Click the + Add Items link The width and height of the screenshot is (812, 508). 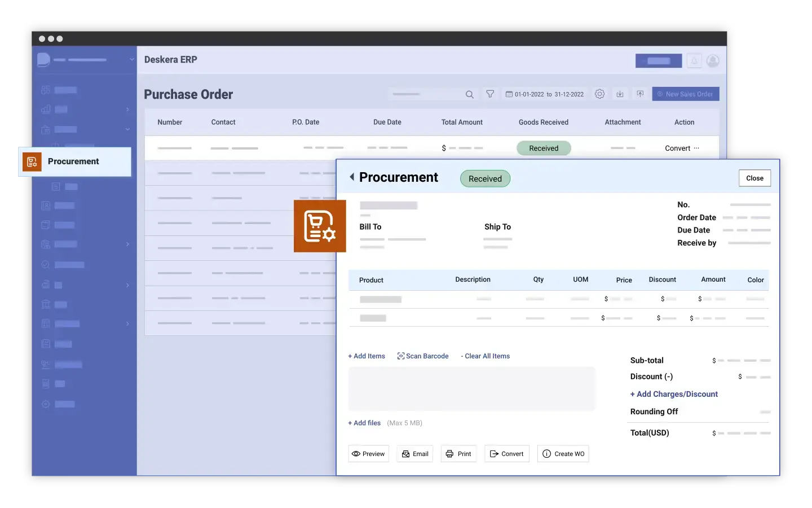pos(367,356)
